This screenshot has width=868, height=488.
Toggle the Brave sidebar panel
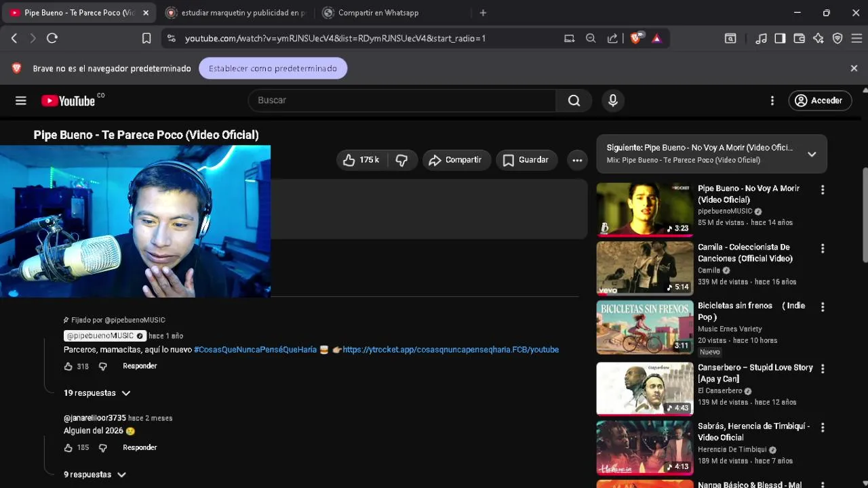point(780,39)
